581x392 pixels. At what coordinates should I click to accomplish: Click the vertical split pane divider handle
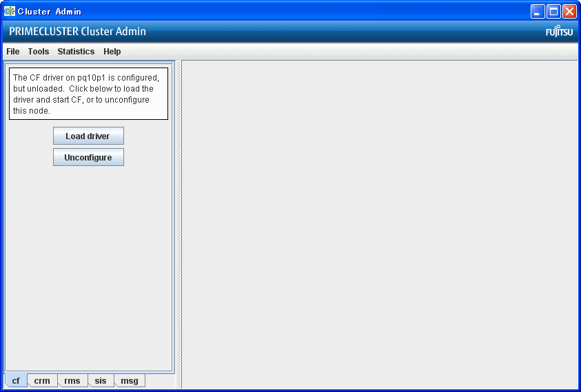tap(179, 224)
